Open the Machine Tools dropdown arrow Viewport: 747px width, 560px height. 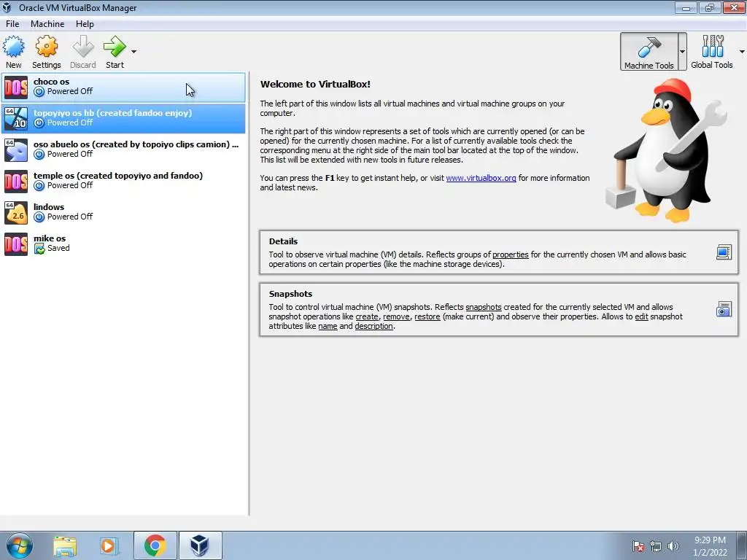click(x=682, y=52)
